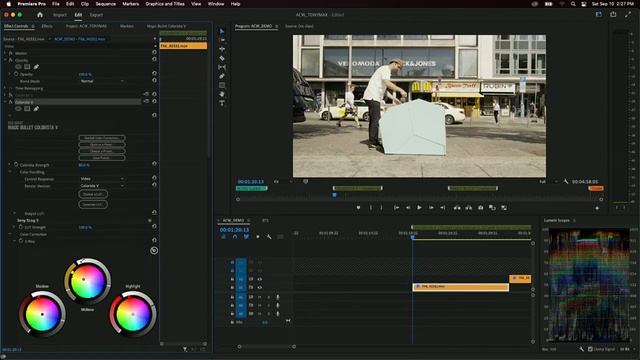
Task: Select the Pen tool in toolbar
Action: (222, 76)
